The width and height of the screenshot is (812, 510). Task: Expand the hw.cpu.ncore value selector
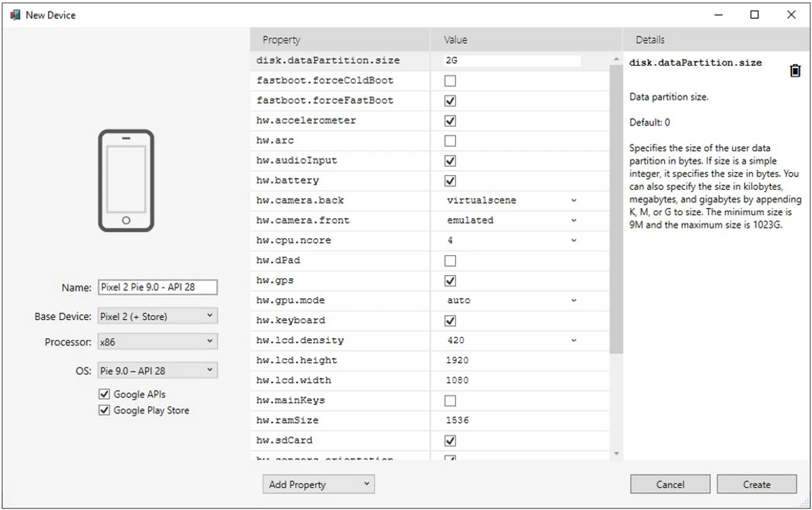(573, 240)
